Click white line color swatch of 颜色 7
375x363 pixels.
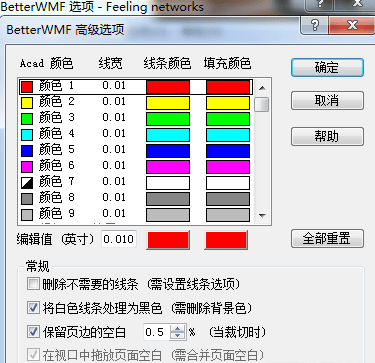pos(168,183)
